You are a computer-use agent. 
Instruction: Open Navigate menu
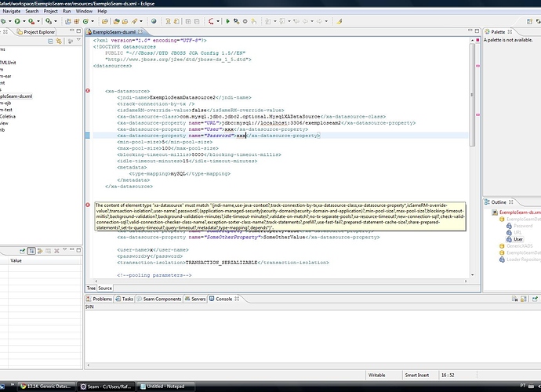(12, 11)
